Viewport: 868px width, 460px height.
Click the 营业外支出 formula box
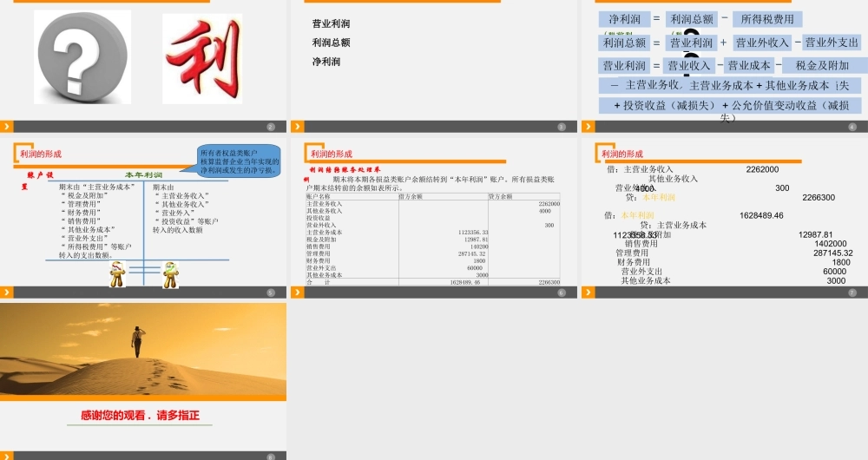832,43
